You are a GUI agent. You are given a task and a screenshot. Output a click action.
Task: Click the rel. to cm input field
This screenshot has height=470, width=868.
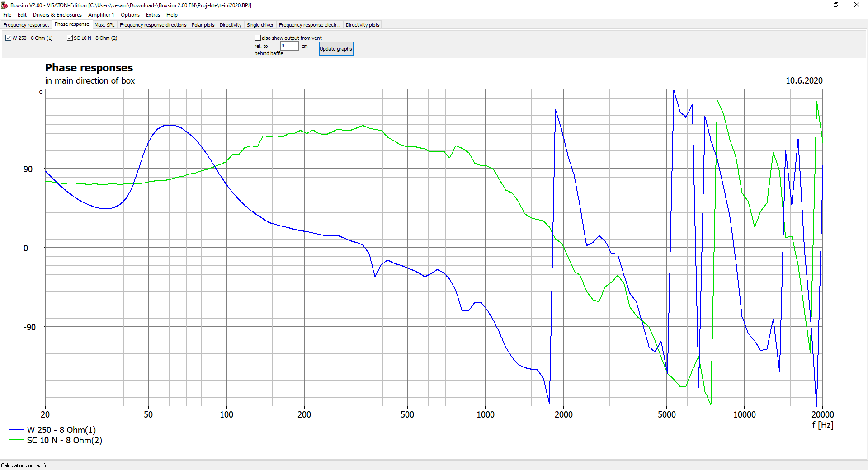(x=289, y=46)
